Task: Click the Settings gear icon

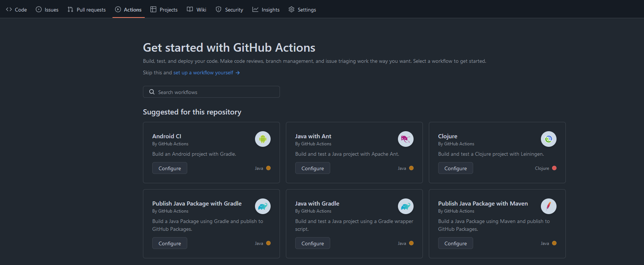Action: pos(291,9)
